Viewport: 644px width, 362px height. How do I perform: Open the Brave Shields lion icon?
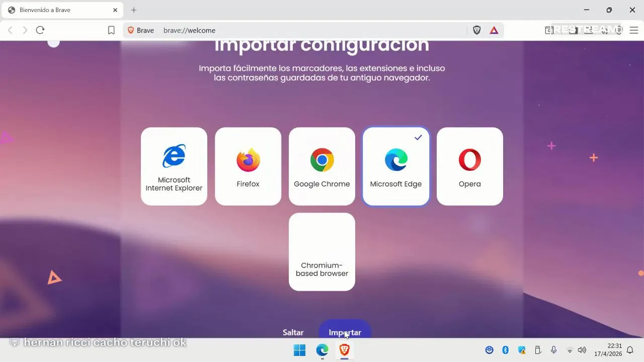[477, 30]
